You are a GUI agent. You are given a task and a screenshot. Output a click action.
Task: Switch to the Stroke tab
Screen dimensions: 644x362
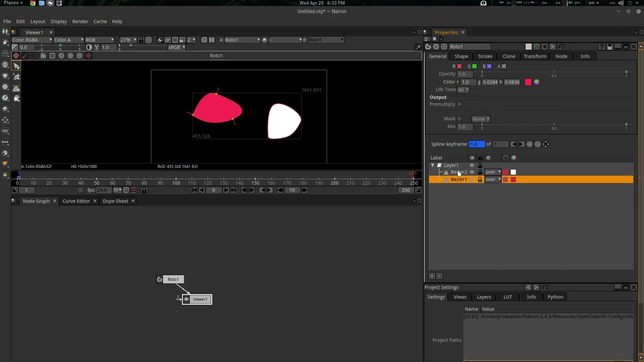click(485, 56)
